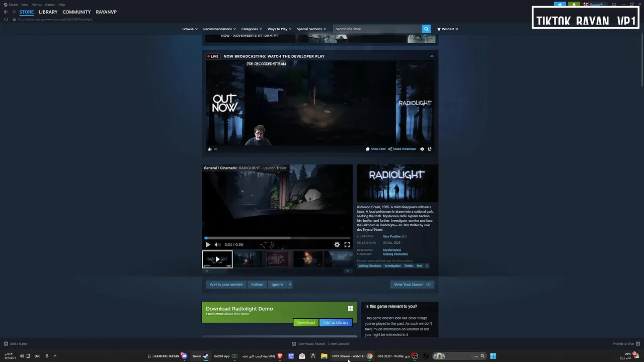Open publisher Iceberg Interactive page
The image size is (644, 362).
click(395, 254)
